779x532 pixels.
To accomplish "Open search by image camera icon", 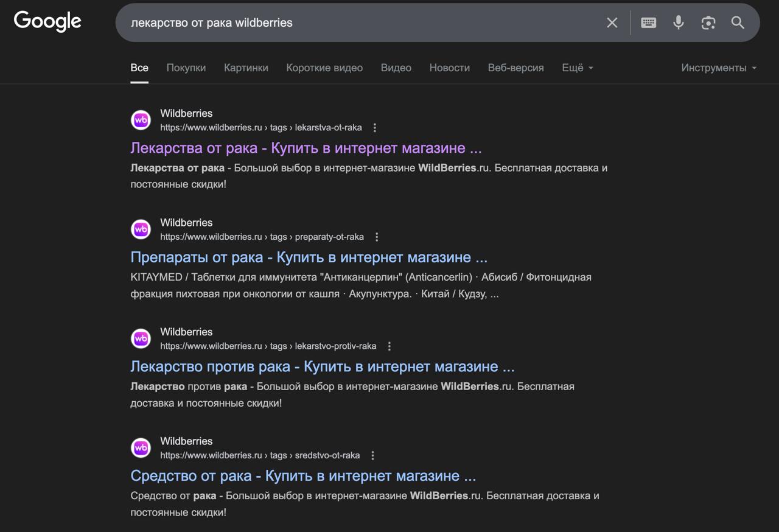I will [x=708, y=23].
